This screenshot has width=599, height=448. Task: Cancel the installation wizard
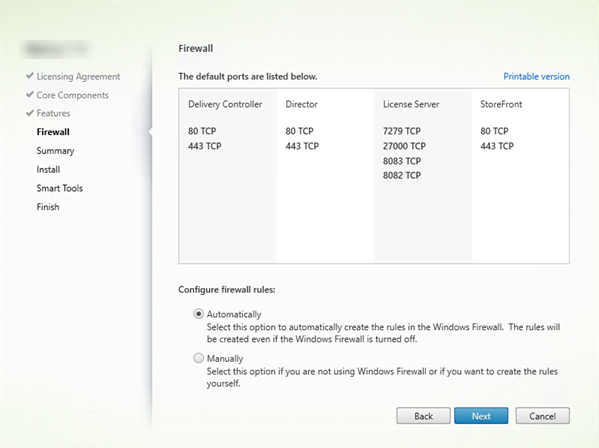pyautogui.click(x=542, y=416)
